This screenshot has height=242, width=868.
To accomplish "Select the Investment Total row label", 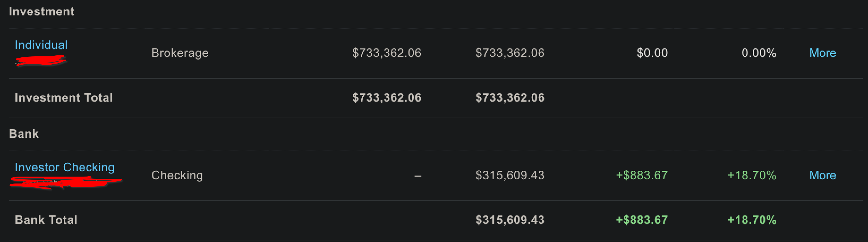I will click(x=64, y=98).
